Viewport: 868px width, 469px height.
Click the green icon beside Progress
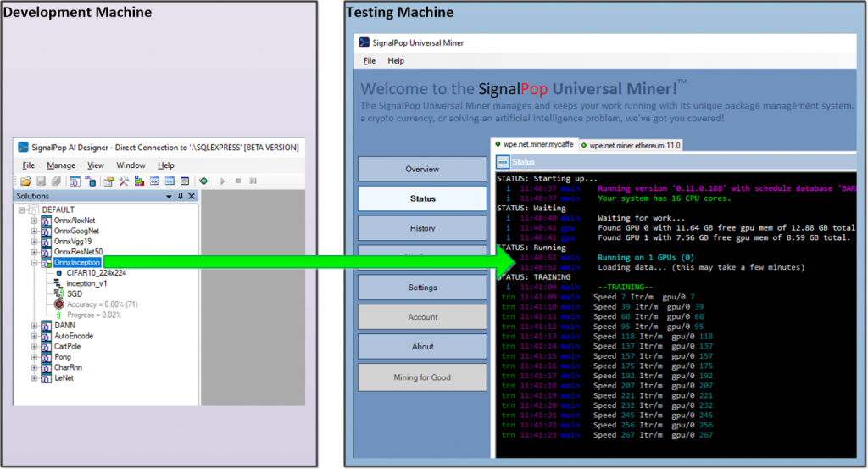(58, 315)
